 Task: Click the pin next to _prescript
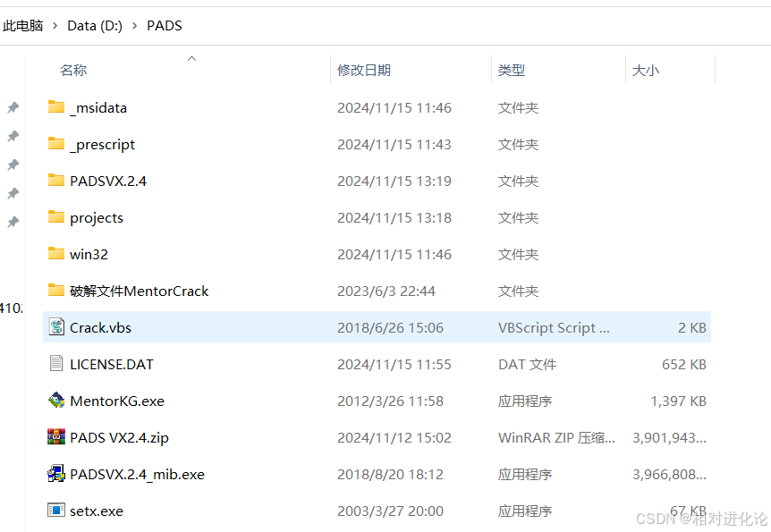pos(13,138)
